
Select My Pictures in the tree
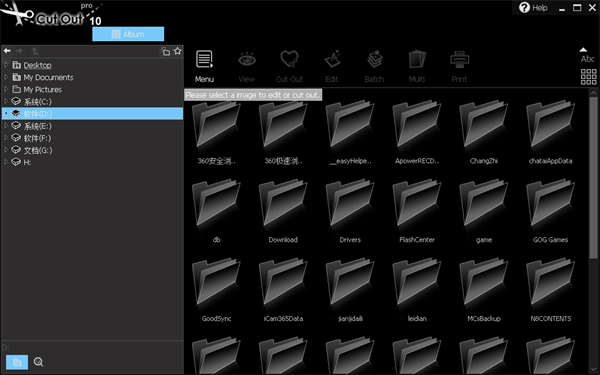pyautogui.click(x=42, y=90)
